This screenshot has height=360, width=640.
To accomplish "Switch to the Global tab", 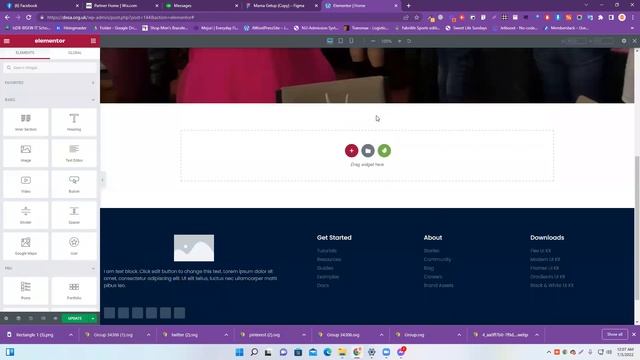I will coord(75,53).
